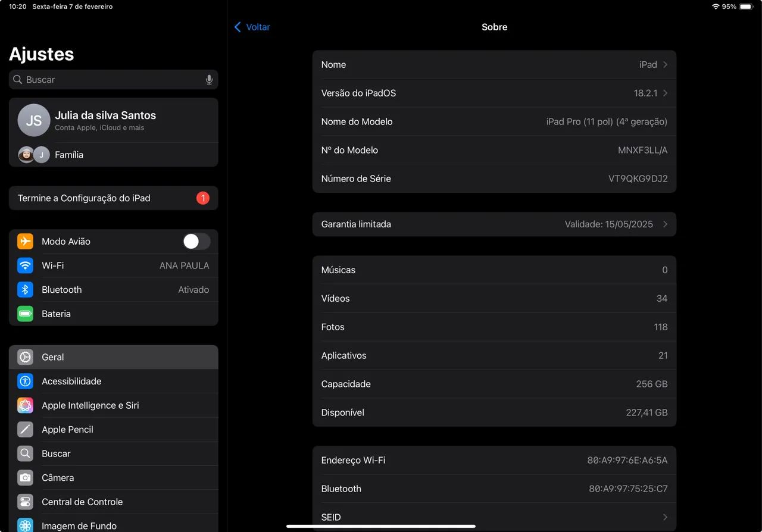Tap the Capacidade 256 GB value

pos(652,384)
